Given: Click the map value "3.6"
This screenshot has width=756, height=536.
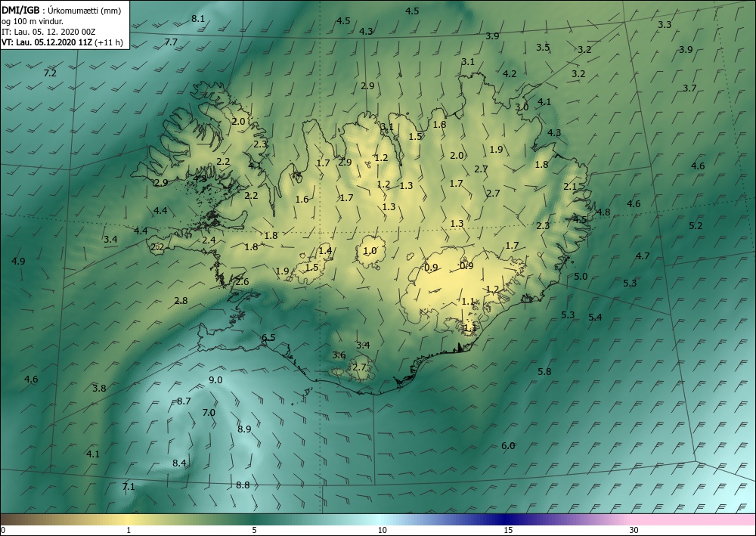Looking at the screenshot, I should [x=339, y=355].
